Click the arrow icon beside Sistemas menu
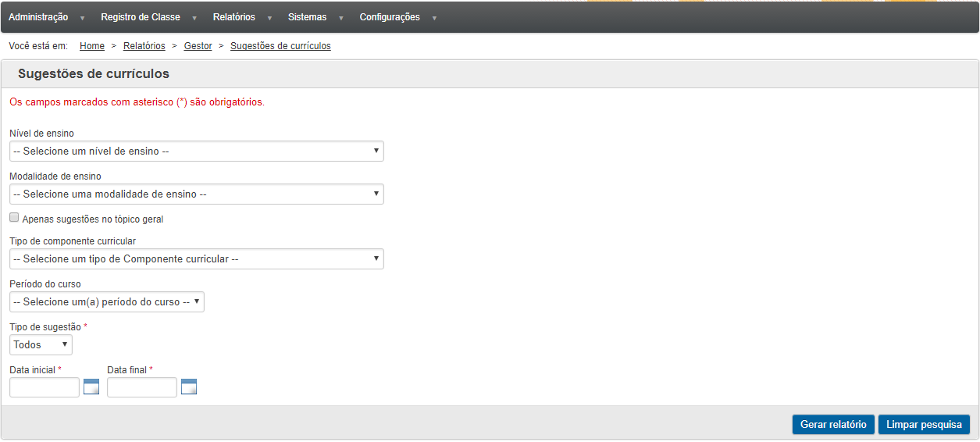The image size is (980, 442). (341, 18)
